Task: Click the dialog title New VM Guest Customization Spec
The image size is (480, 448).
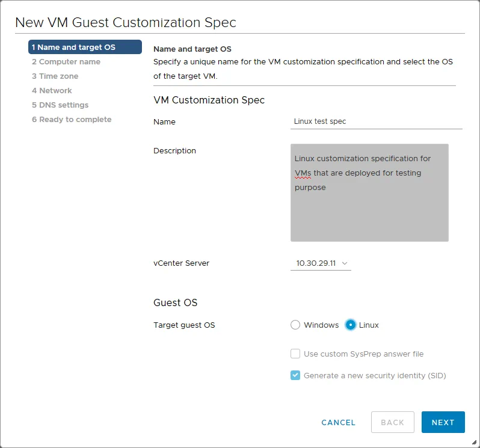Action: [126, 23]
